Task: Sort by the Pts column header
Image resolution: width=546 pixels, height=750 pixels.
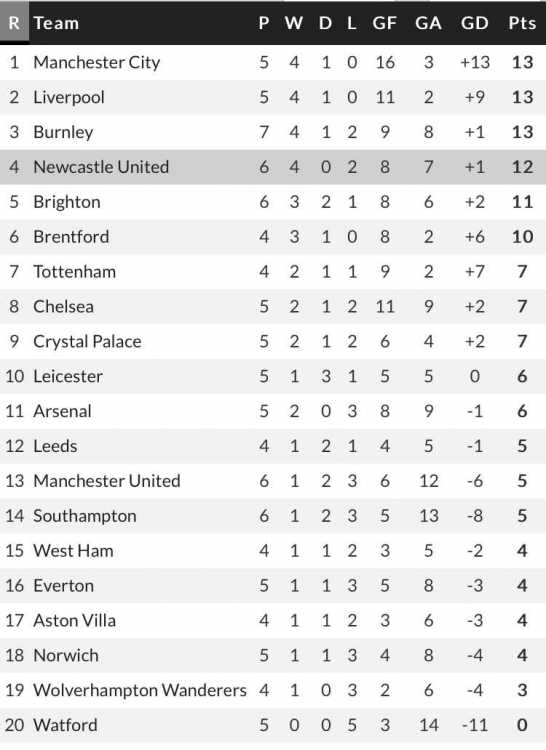Action: 522,23
